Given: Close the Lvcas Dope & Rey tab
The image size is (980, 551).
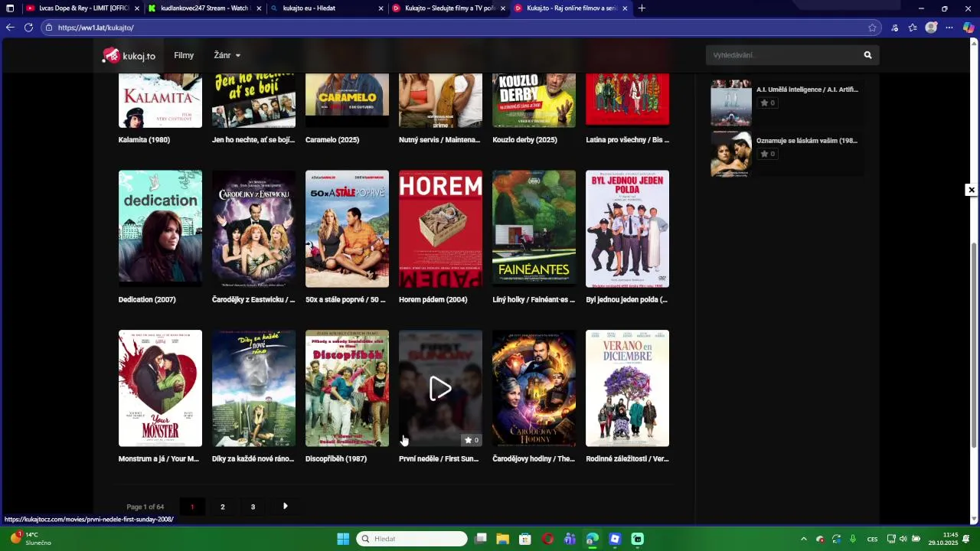Looking at the screenshot, I should (137, 8).
